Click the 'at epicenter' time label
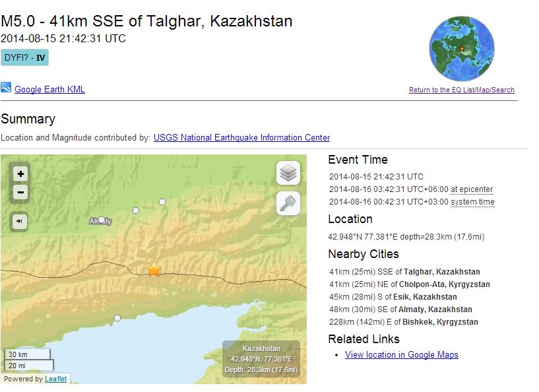Screen dimensions: 539x392 point(471,189)
